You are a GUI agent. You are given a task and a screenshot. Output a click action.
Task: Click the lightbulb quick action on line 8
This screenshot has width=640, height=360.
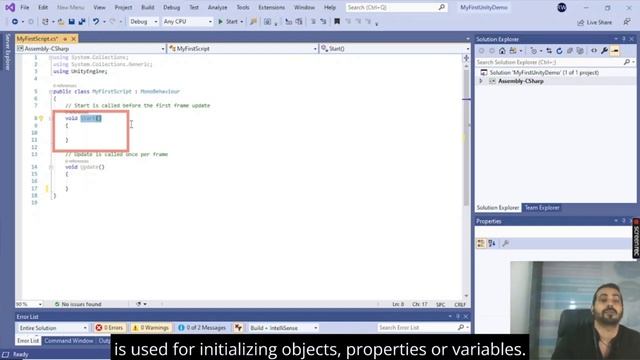(41, 118)
